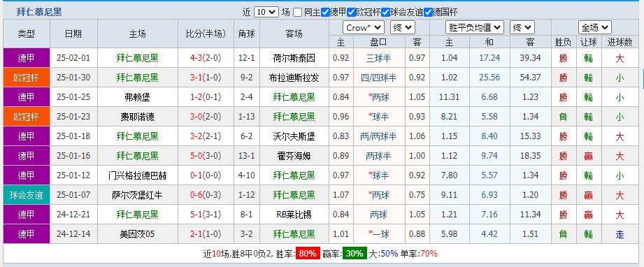Screen dimensions: 644x267
Task: Open the 胜平负均值 dropdown
Action: (475, 27)
